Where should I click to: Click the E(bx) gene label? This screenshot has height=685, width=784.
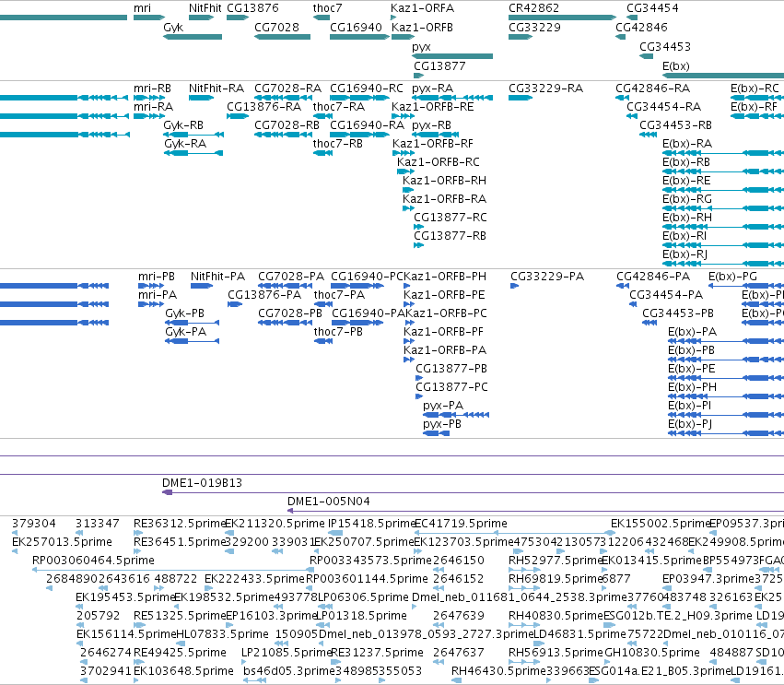(x=676, y=66)
